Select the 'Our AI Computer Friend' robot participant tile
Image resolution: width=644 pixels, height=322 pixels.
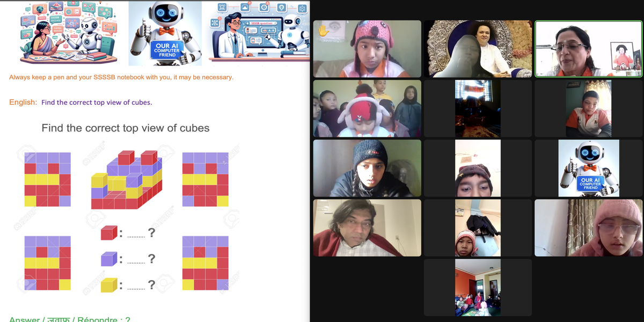tap(589, 168)
